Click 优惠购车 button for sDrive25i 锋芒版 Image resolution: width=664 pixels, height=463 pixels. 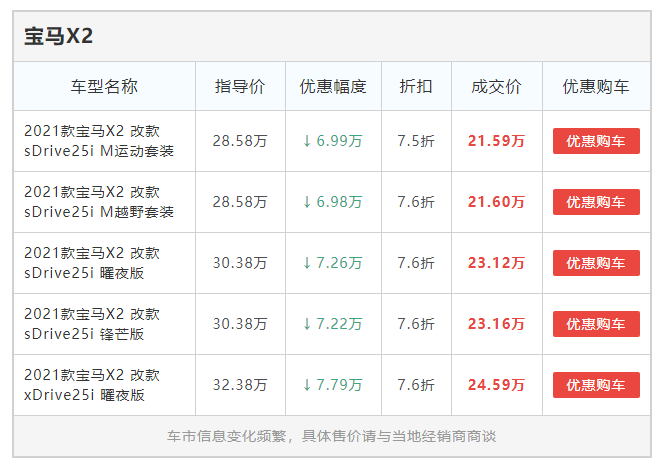596,324
